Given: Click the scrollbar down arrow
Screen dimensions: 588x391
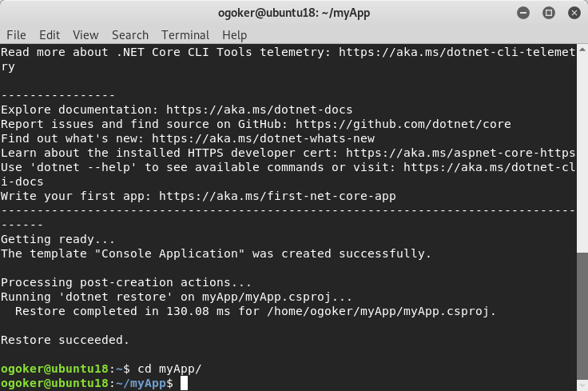Looking at the screenshot, I should (x=582, y=385).
